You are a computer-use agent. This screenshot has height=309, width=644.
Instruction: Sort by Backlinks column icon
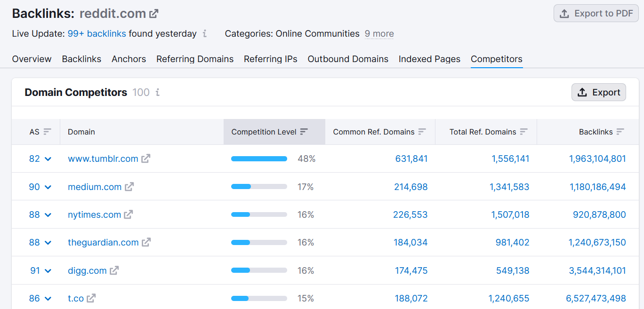click(620, 132)
